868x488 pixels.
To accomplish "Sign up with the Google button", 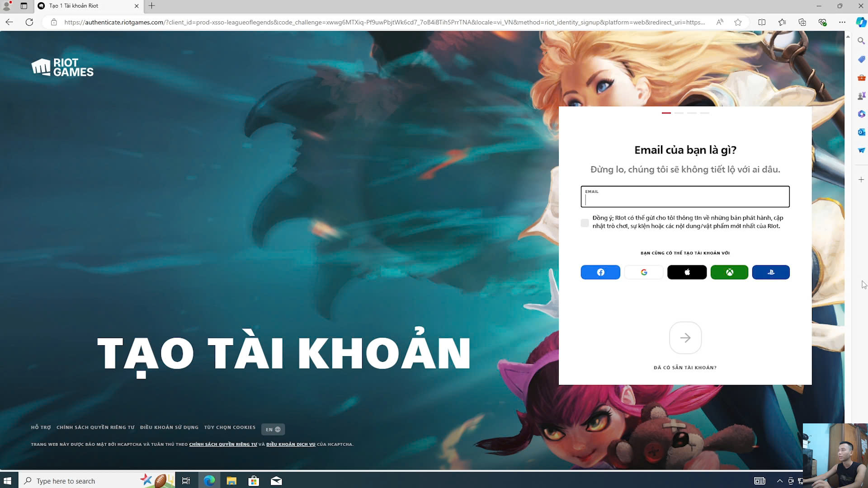I will click(643, 272).
